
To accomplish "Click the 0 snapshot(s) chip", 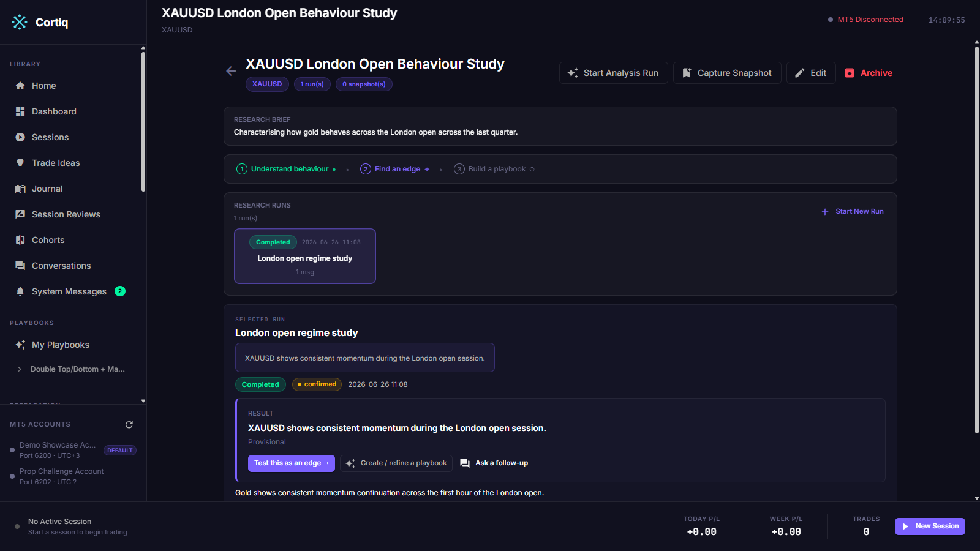I will tap(364, 84).
